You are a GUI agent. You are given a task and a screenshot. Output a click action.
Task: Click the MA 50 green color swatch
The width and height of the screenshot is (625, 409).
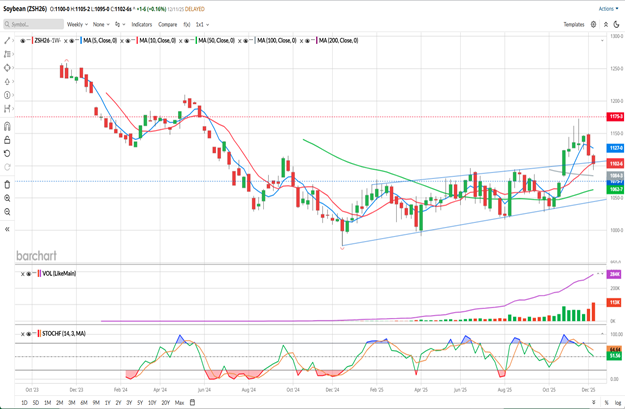click(x=196, y=41)
